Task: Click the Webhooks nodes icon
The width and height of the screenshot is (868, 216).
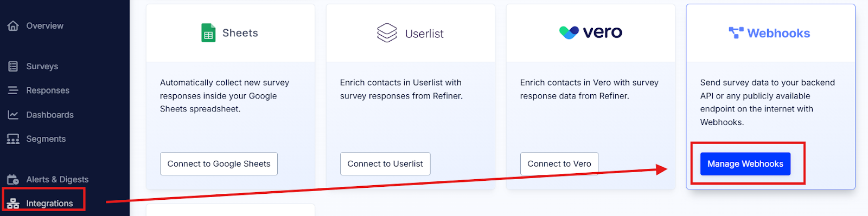Action: pyautogui.click(x=736, y=33)
